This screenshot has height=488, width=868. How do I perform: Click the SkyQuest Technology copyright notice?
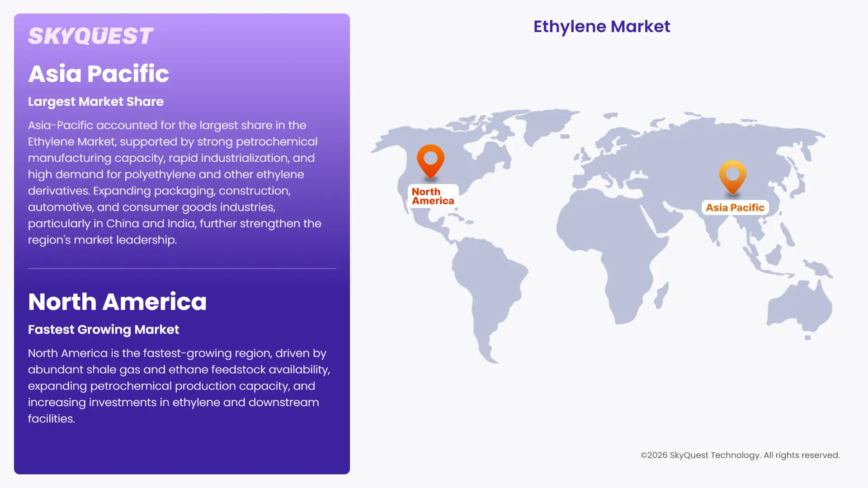(x=740, y=455)
